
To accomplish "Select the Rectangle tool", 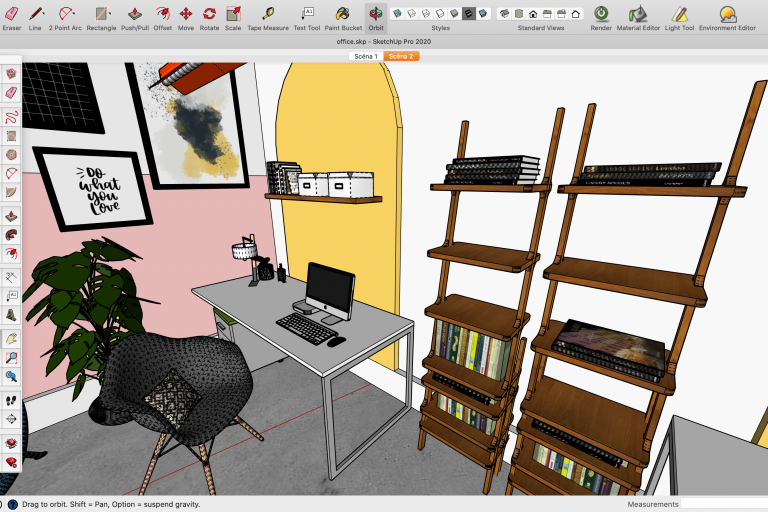I will tap(101, 14).
